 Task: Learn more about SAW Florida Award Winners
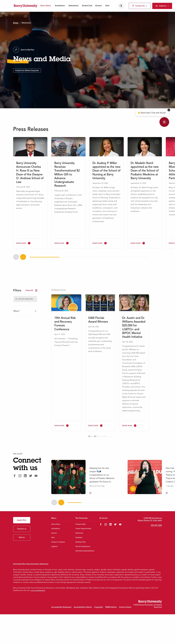pos(95,425)
